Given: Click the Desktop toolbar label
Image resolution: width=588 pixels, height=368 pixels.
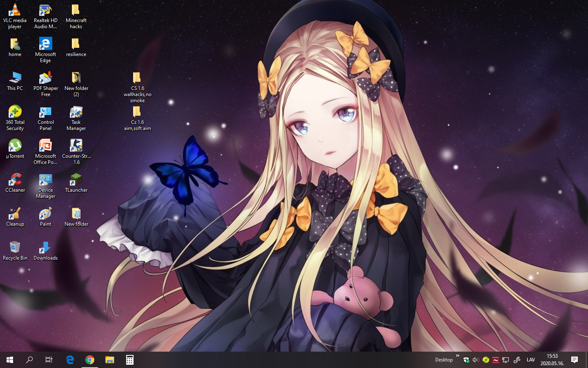Looking at the screenshot, I should (444, 360).
